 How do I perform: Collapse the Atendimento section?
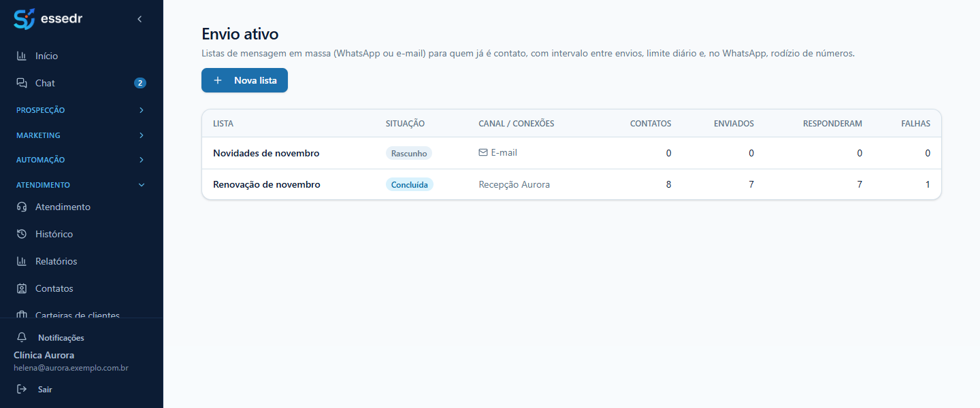pos(82,185)
